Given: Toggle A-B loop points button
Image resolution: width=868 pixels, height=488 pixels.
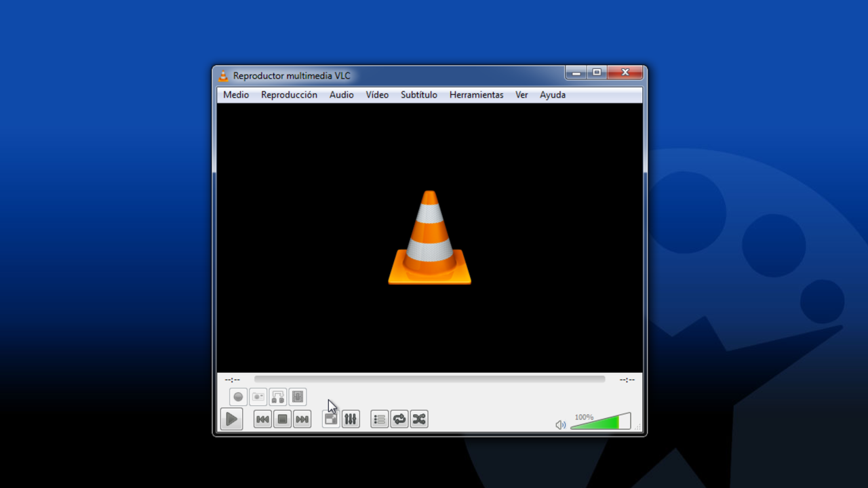Looking at the screenshot, I should click(x=278, y=397).
